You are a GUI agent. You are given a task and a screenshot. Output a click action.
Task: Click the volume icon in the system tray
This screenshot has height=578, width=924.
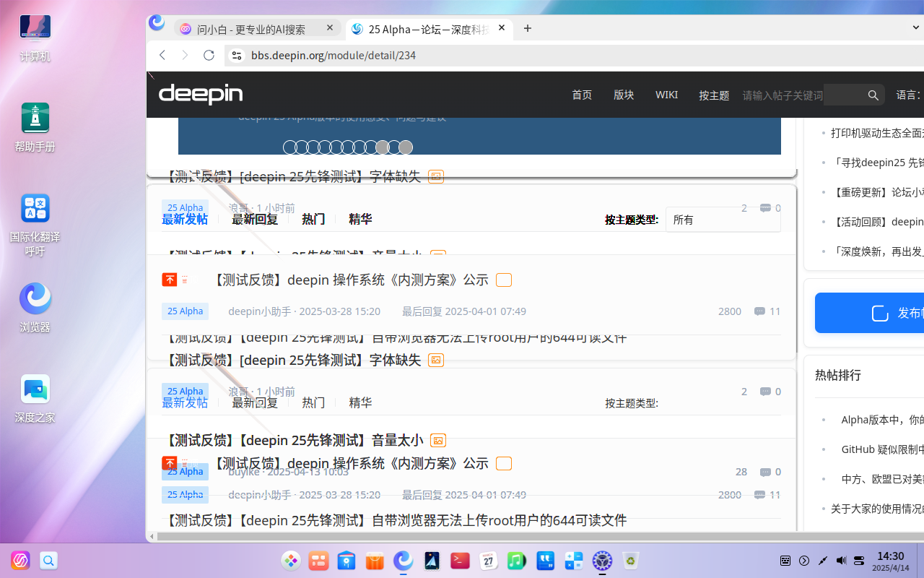coord(841,561)
